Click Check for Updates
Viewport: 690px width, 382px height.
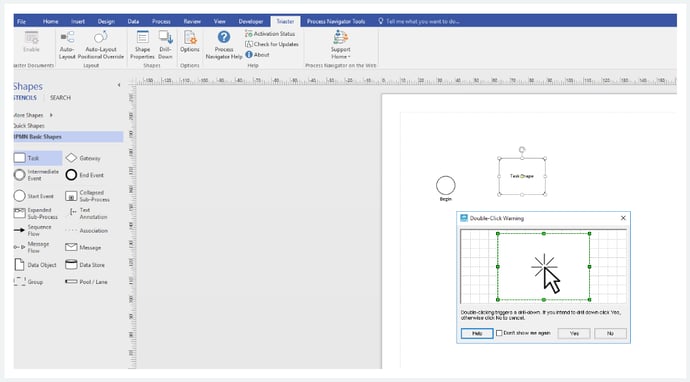(272, 44)
